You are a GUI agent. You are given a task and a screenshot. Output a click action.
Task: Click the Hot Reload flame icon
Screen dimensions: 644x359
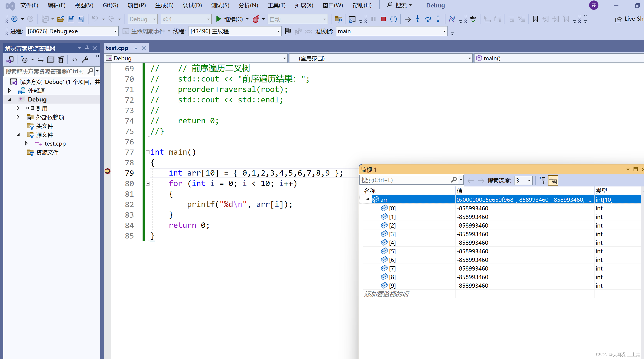point(256,19)
